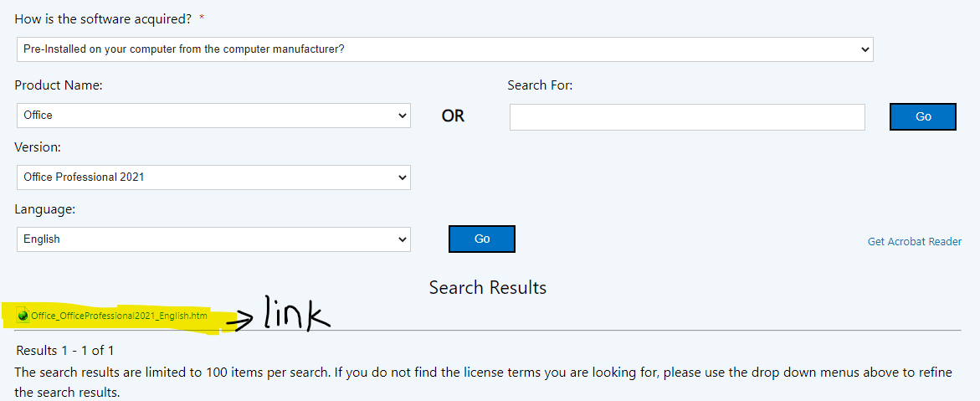Click the Product Name label
This screenshot has height=401, width=980.
coord(58,85)
